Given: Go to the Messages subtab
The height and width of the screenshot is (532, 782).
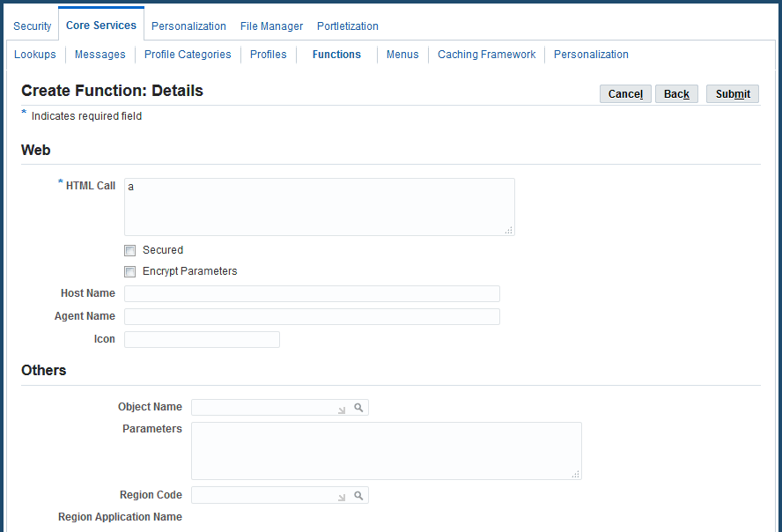Looking at the screenshot, I should [x=100, y=55].
